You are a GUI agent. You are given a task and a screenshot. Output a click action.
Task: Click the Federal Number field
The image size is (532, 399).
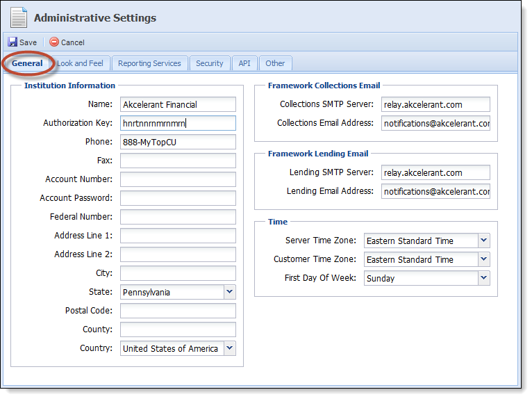coord(178,217)
